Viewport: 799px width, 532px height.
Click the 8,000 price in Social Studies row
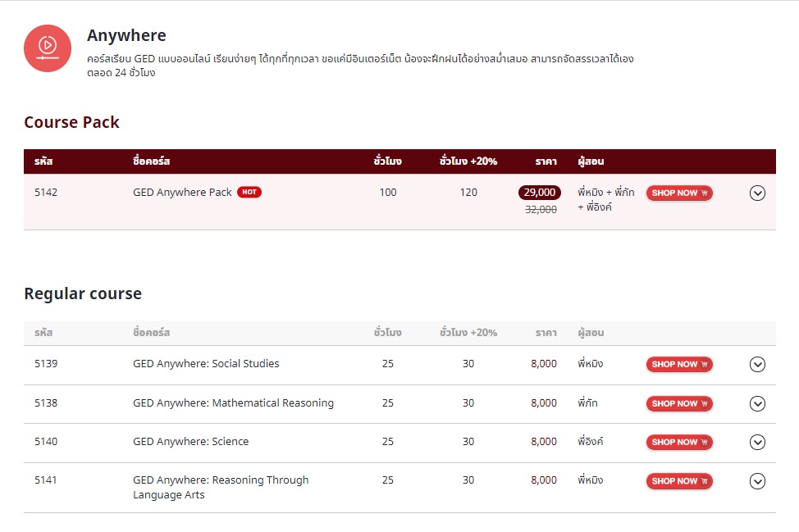pos(544,363)
